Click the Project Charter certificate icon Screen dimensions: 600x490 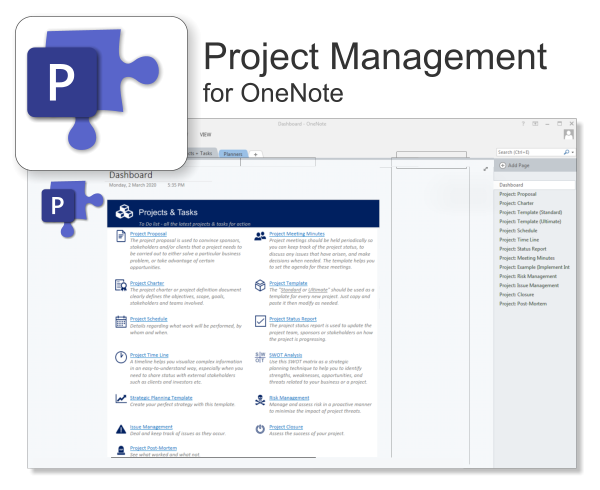pyautogui.click(x=121, y=285)
